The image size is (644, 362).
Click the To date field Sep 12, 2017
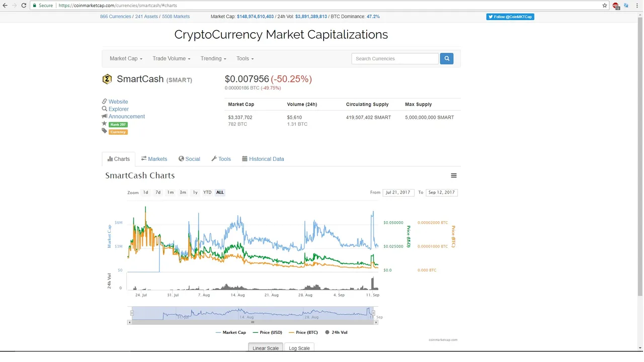(x=442, y=193)
